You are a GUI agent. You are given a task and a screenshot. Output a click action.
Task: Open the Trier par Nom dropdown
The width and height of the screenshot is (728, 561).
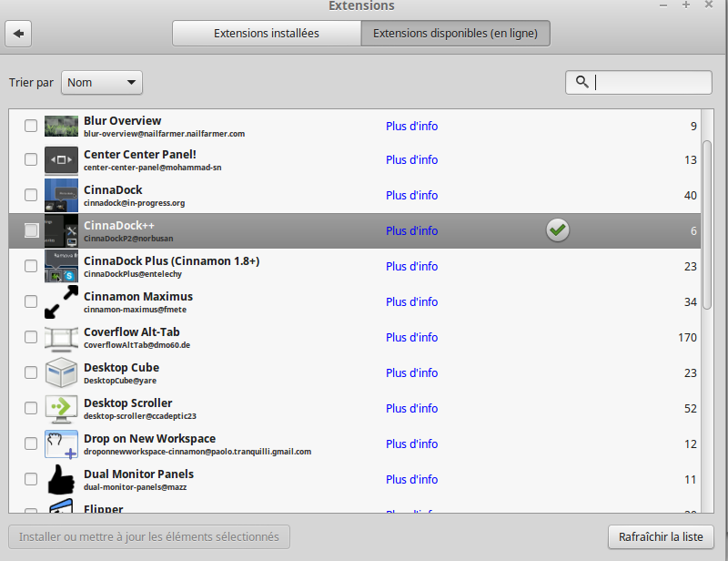pyautogui.click(x=102, y=82)
